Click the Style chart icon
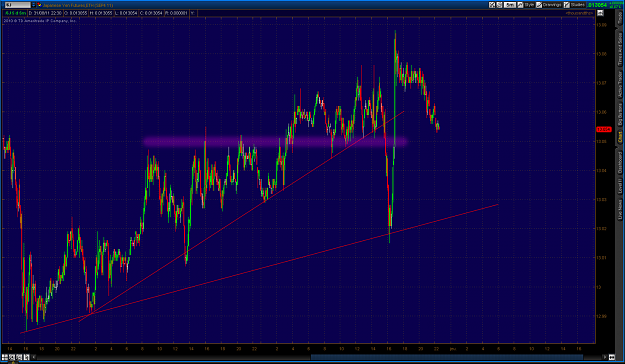Image resolution: width=625 pixels, height=364 pixels. pos(520,5)
